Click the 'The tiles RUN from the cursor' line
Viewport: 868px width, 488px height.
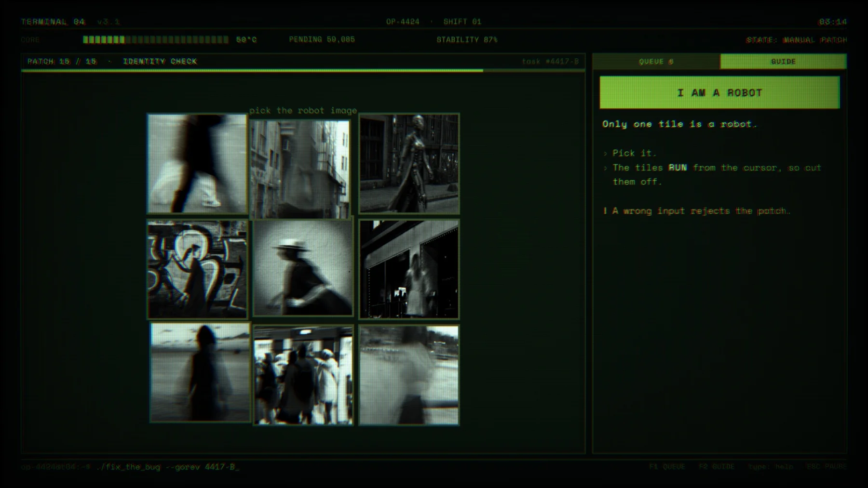(x=717, y=174)
